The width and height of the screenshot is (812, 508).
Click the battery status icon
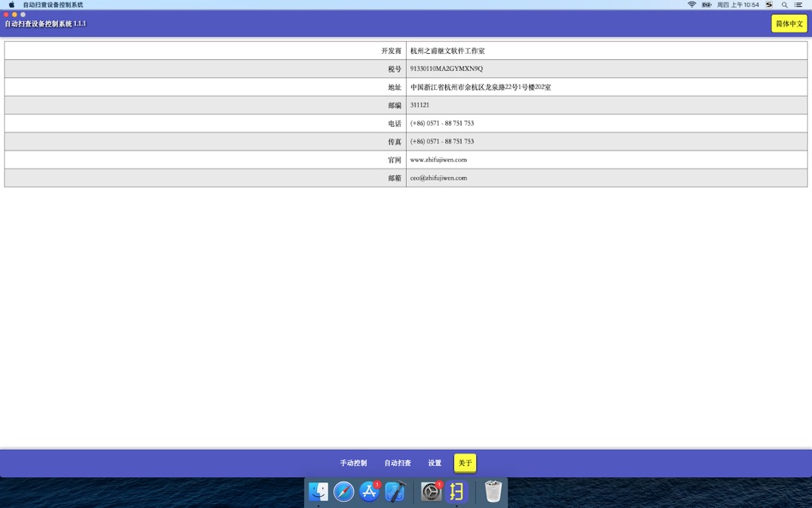[706, 4]
